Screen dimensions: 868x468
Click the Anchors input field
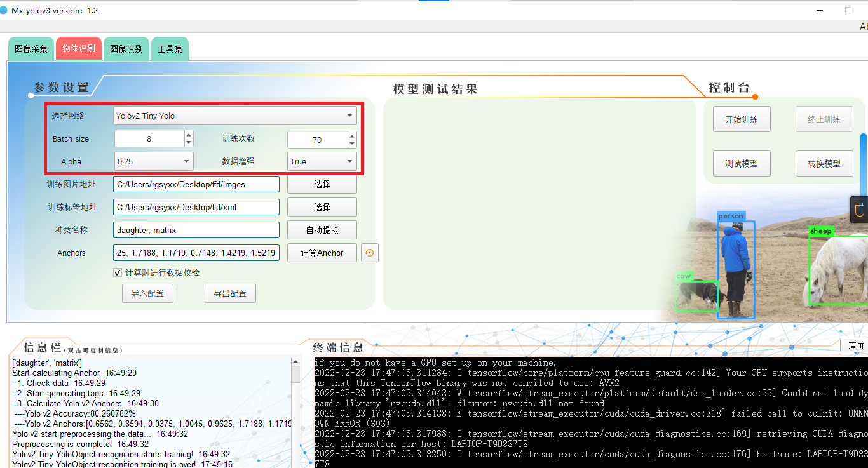196,253
